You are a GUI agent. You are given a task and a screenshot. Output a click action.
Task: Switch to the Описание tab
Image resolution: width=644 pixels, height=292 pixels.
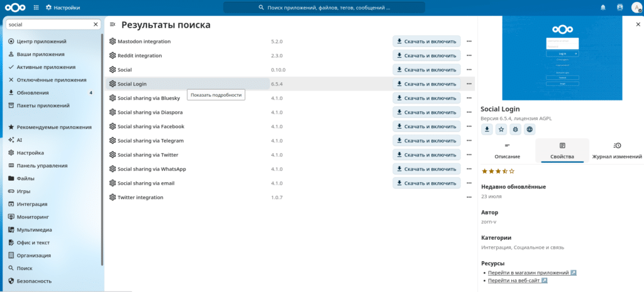click(508, 151)
